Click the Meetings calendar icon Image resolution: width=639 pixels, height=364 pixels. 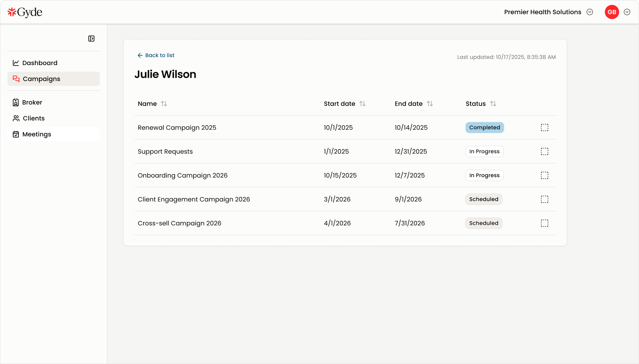[16, 134]
